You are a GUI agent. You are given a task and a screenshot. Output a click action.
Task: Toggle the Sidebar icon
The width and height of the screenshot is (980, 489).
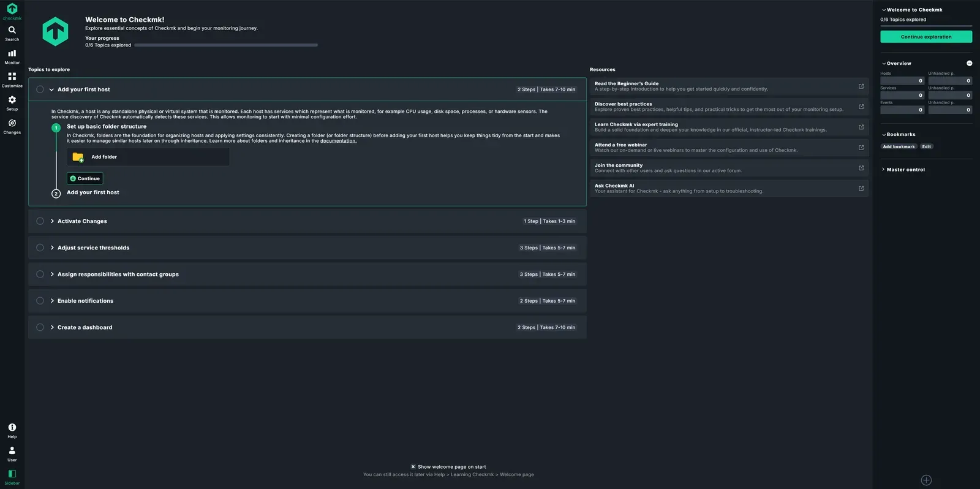tap(12, 477)
